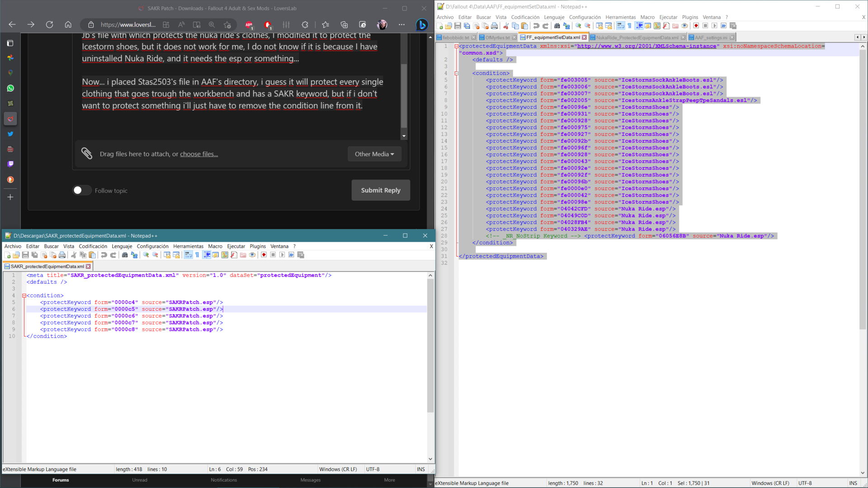Click Redo in the bottom Notepad++ toolbar
Viewport: 868px width, 488px height.
[113, 255]
